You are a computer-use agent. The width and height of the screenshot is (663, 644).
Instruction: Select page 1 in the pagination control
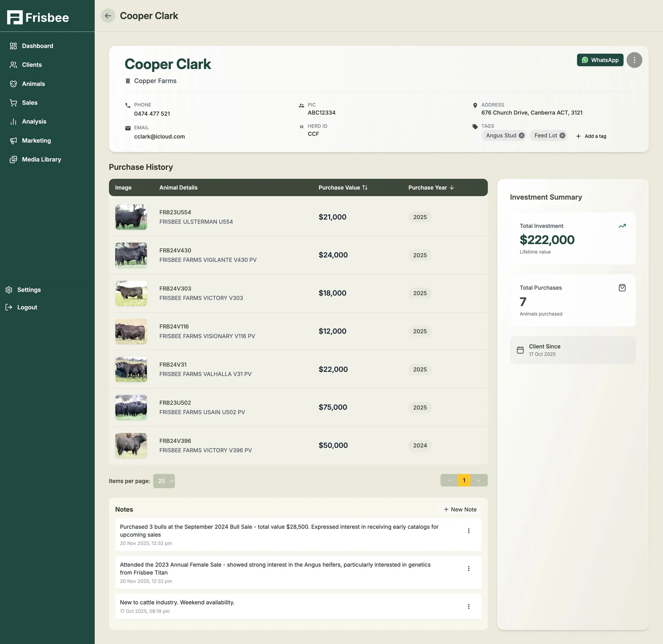click(x=464, y=480)
